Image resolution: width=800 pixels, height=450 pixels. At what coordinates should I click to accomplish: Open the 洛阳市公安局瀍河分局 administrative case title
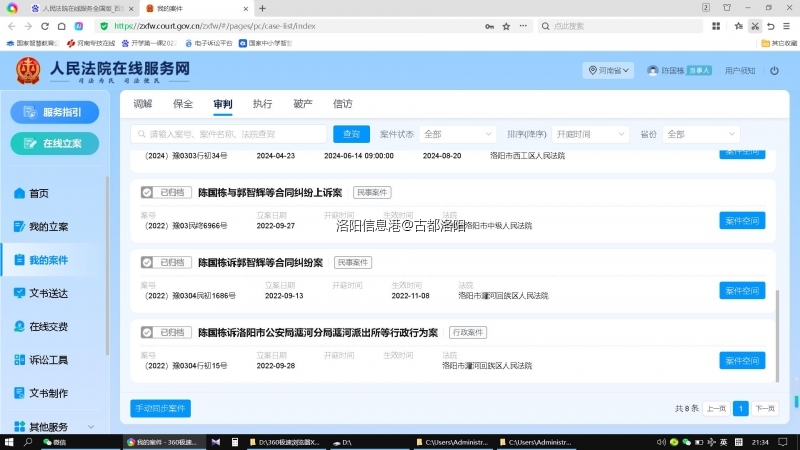pyautogui.click(x=318, y=333)
